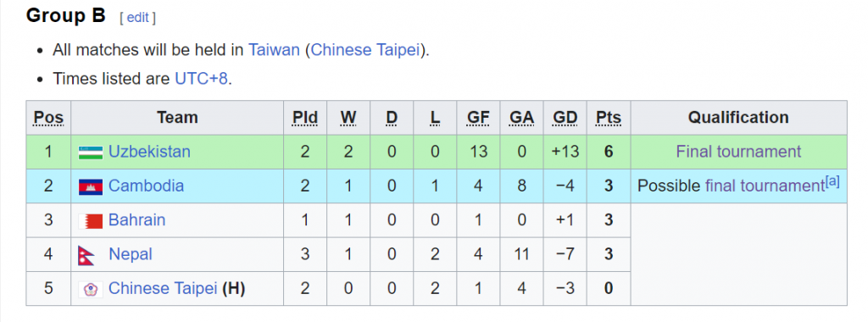868x322 pixels.
Task: Follow the Chinese Taipei link in bullet text
Action: point(365,50)
